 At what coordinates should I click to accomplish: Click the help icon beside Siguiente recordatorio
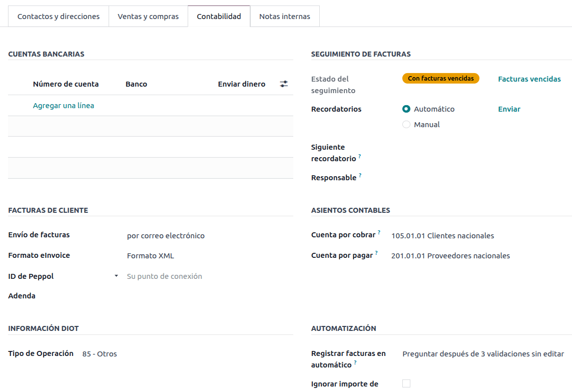(360, 156)
